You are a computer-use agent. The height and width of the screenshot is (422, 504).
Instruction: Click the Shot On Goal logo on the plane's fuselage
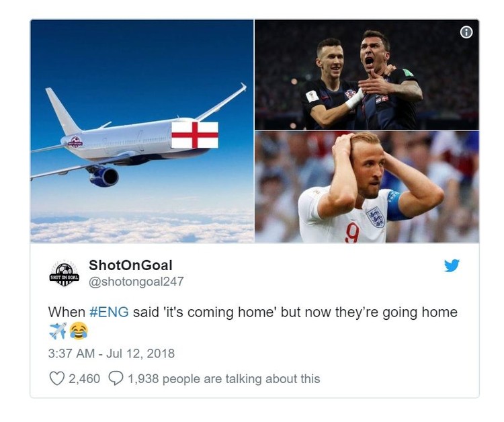coord(75,142)
